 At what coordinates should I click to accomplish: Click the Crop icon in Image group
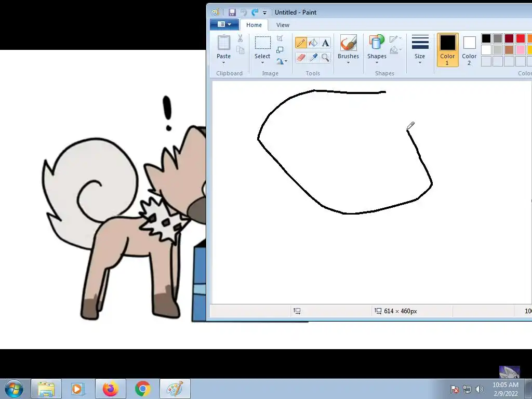(x=280, y=38)
